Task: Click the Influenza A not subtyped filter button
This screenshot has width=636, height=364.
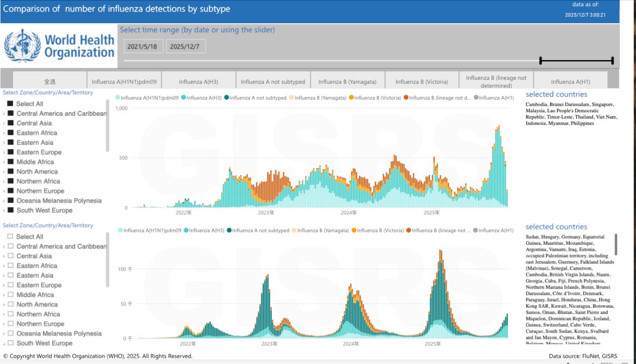Action: click(x=273, y=81)
